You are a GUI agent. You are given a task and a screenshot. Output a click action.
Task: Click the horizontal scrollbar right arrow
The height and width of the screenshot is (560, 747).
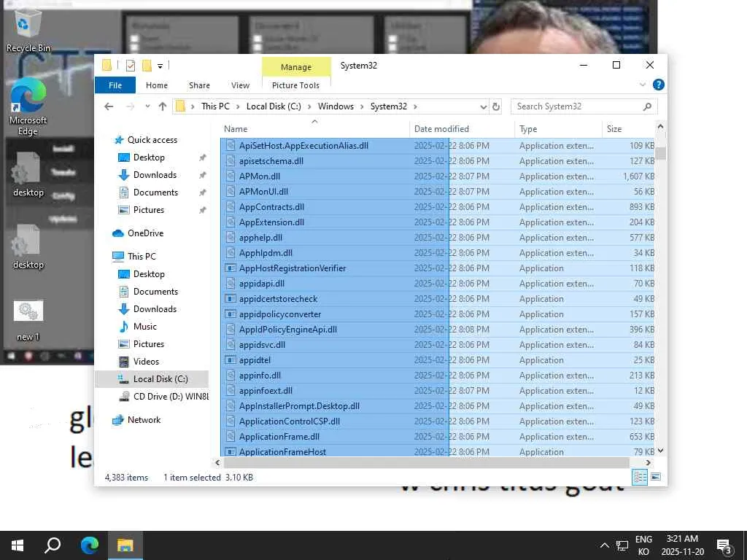[x=648, y=462]
